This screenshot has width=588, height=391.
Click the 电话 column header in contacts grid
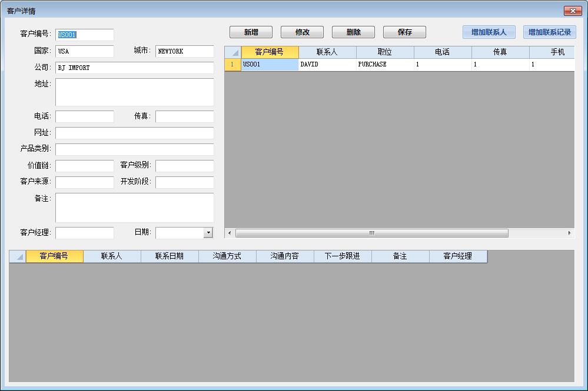point(443,52)
